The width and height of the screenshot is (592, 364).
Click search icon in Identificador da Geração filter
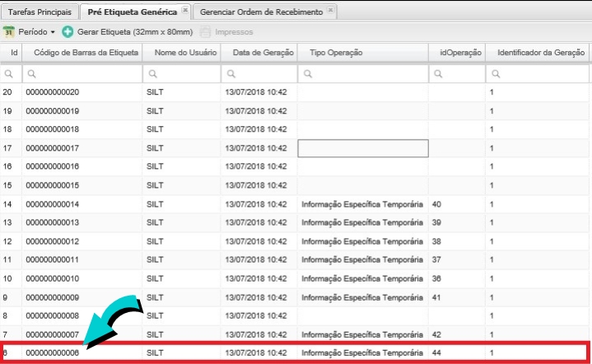[496, 74]
